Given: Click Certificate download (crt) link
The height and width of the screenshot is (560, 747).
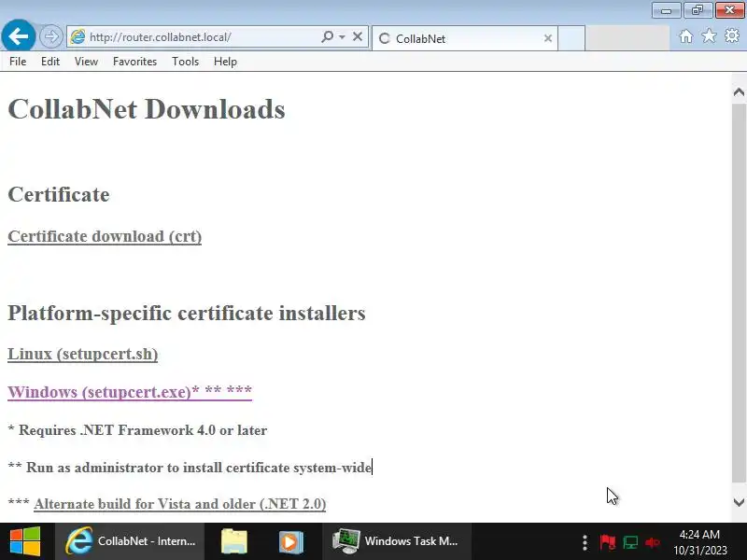Looking at the screenshot, I should 105,236.
